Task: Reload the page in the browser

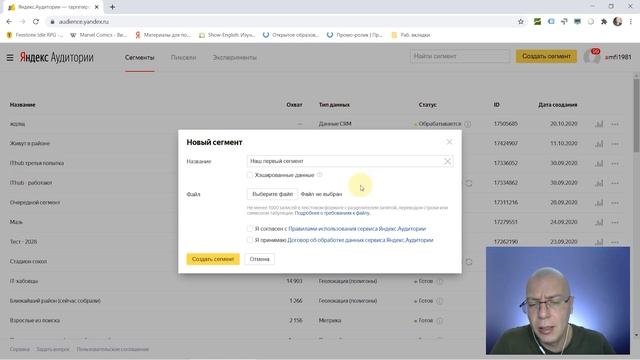Action: click(36, 22)
